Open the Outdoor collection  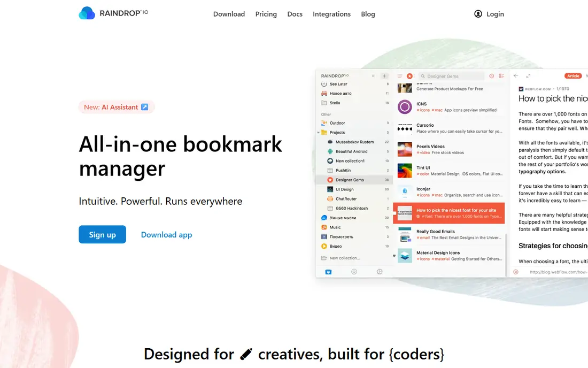[354, 123]
